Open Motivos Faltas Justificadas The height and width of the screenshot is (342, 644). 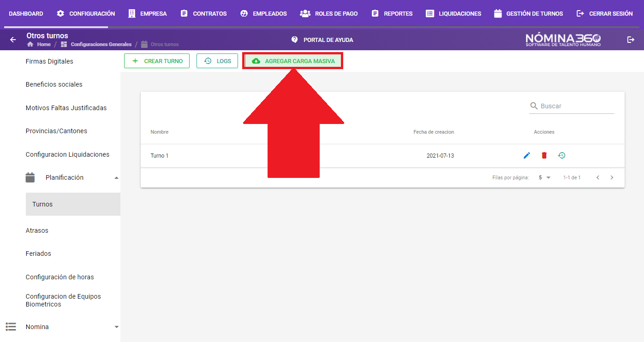coord(66,108)
